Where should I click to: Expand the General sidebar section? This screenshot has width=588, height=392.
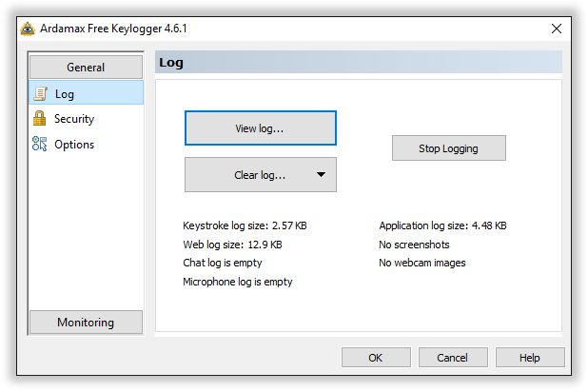point(86,68)
